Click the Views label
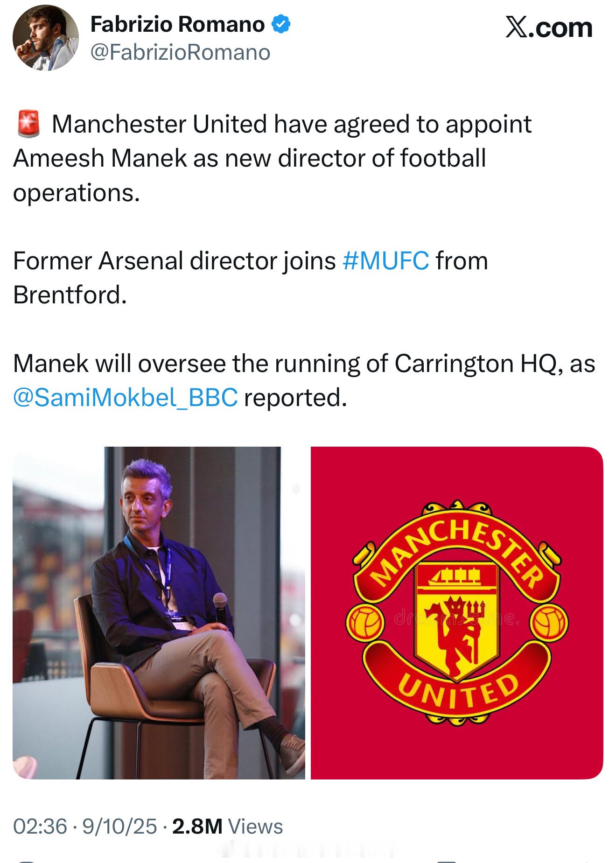 tap(256, 826)
